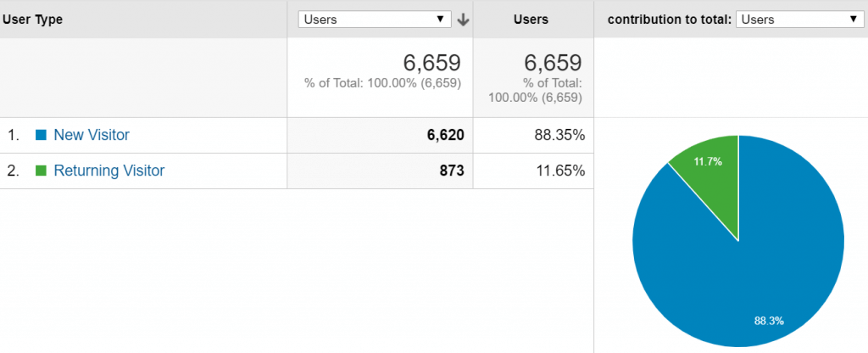
Task: Click the contribution to total label
Action: (x=670, y=20)
